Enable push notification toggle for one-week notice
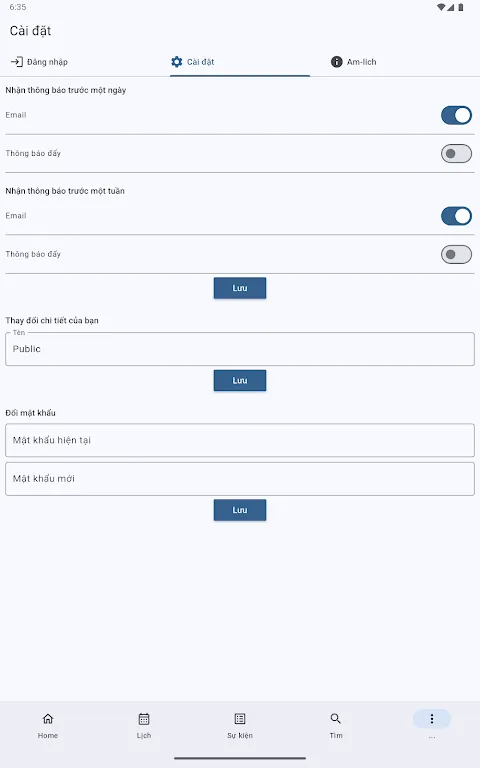The image size is (480, 768). pyautogui.click(x=456, y=255)
